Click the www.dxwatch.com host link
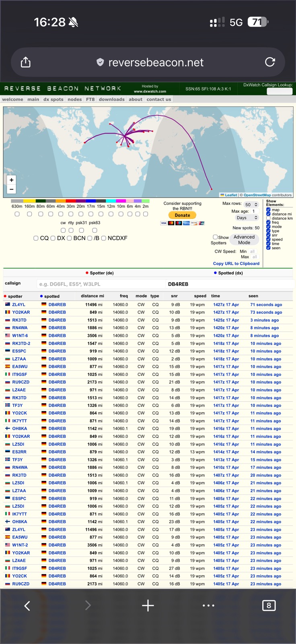The width and height of the screenshot is (296, 644). 150,91
